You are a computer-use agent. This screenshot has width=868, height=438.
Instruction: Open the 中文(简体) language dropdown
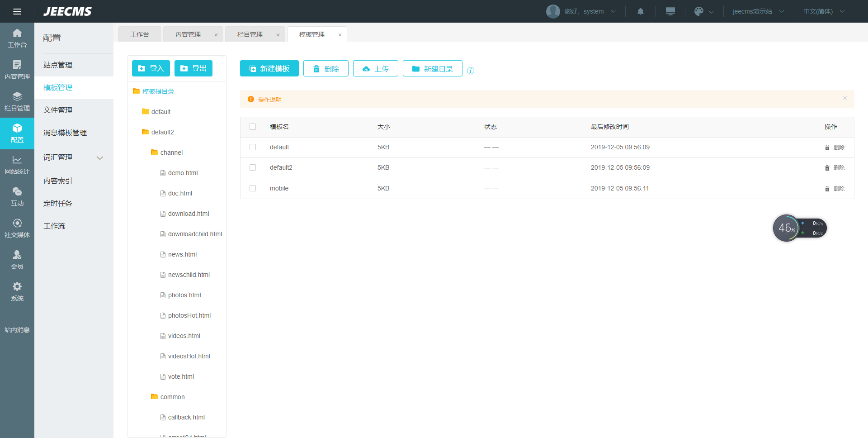[823, 11]
